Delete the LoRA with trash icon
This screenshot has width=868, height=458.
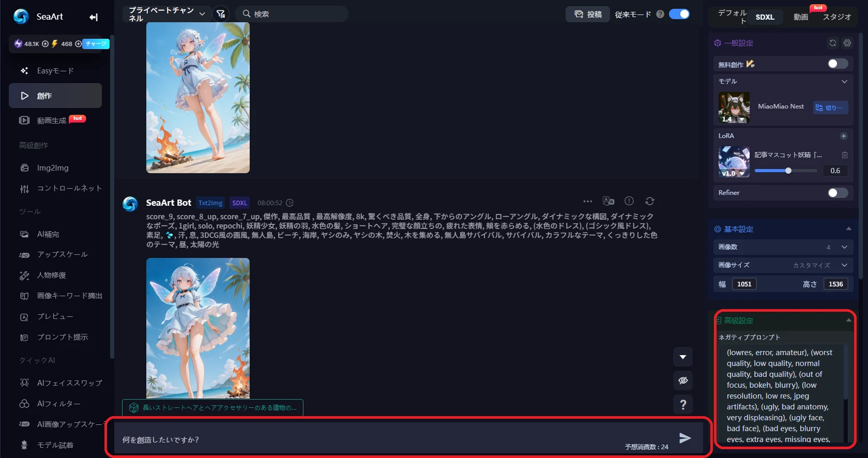pyautogui.click(x=844, y=155)
